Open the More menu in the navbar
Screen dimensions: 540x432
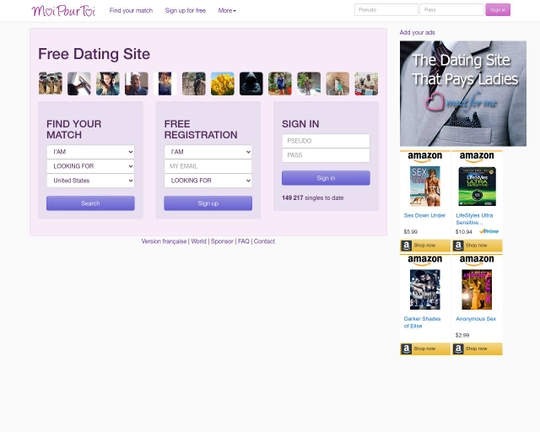pos(227,11)
